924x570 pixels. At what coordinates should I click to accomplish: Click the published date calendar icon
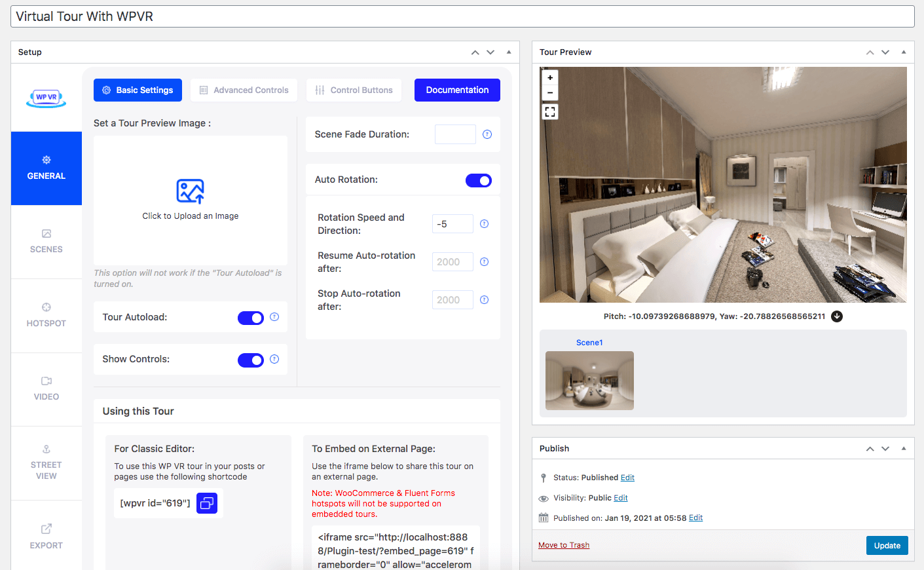click(544, 518)
